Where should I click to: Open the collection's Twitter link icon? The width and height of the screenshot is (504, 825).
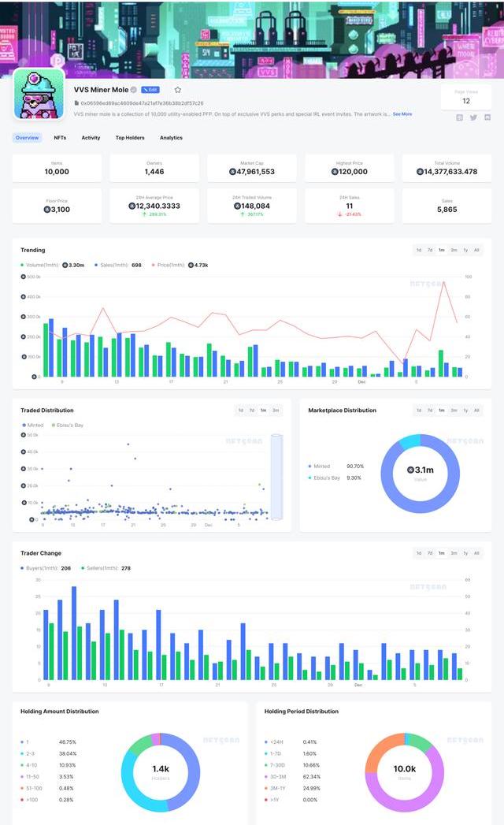[x=473, y=117]
